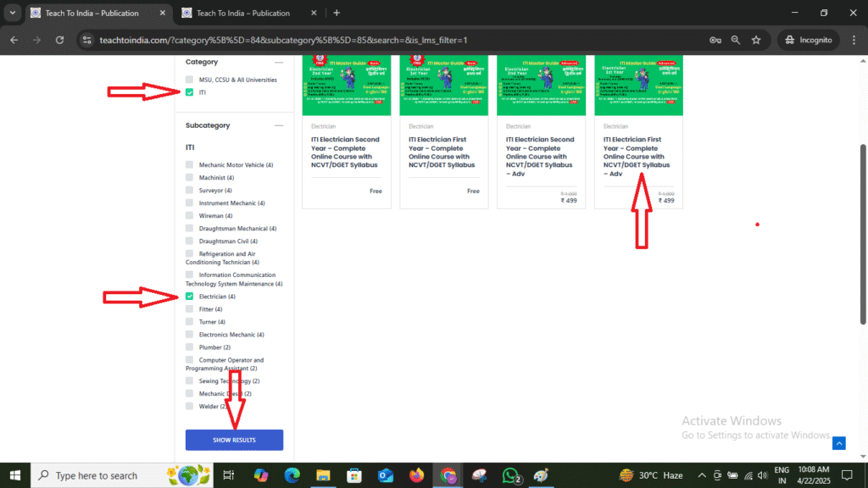The height and width of the screenshot is (488, 868).
Task: Click the taskbar search box
Action: (122, 475)
